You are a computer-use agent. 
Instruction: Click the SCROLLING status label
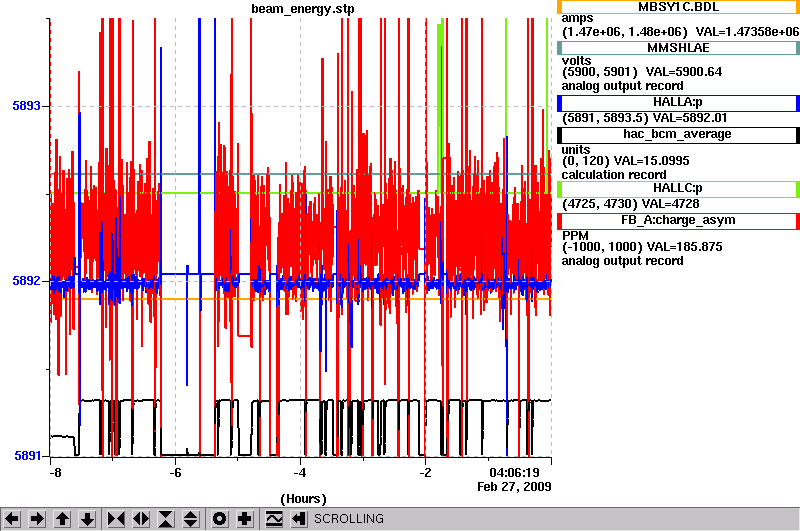point(349,519)
